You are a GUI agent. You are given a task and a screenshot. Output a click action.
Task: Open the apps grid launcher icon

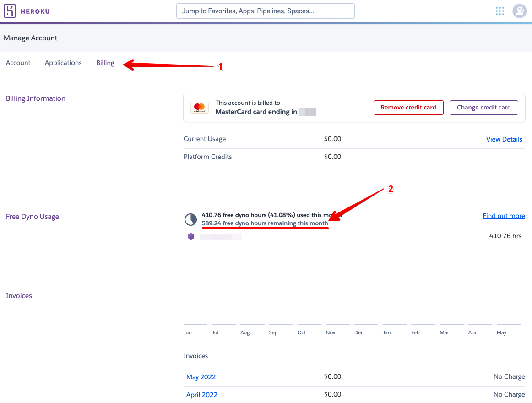[x=500, y=11]
